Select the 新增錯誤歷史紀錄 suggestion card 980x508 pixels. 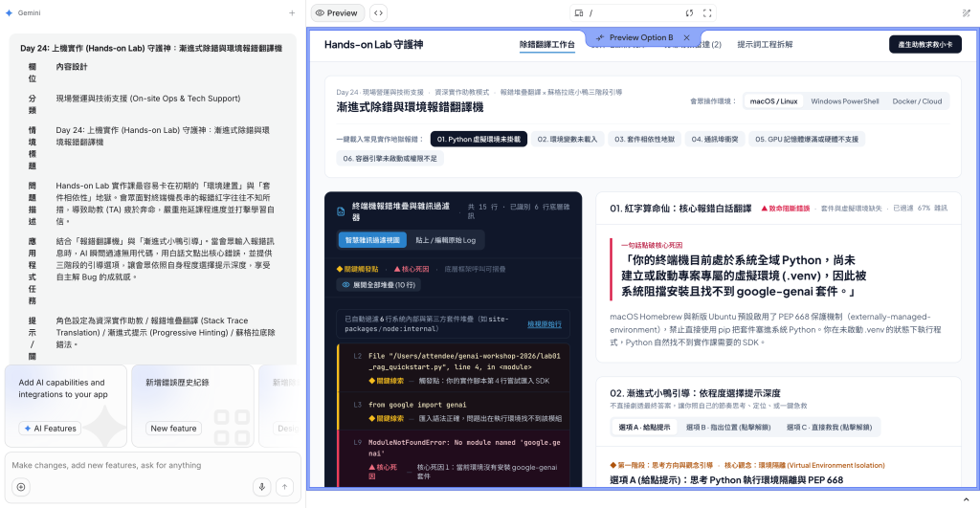pos(192,407)
